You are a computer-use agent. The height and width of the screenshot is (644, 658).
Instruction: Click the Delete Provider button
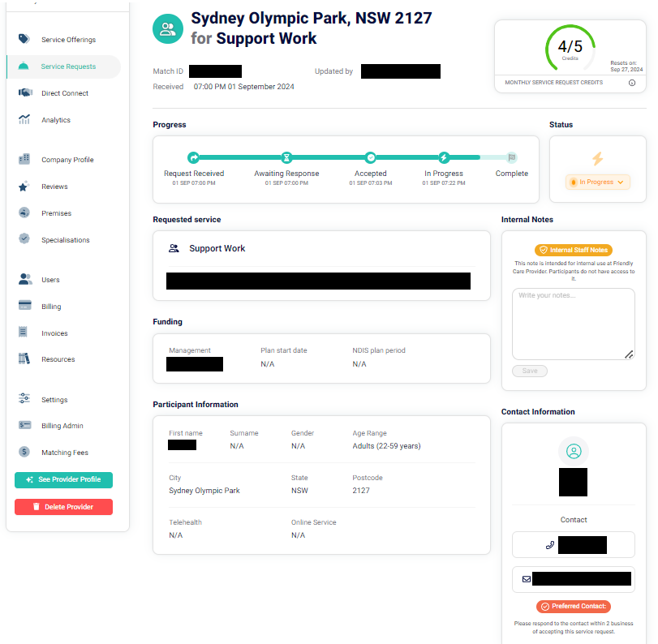pos(63,506)
